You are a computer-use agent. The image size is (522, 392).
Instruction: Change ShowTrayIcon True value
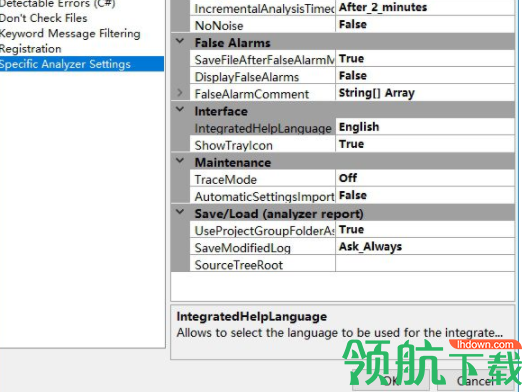tap(425, 144)
